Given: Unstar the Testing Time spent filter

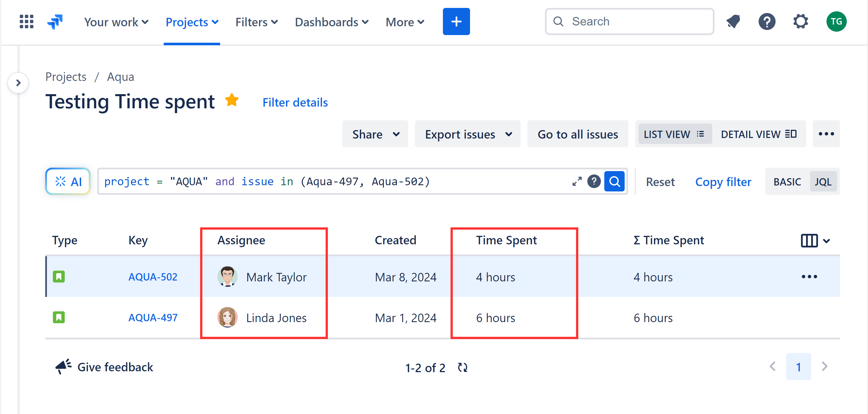Looking at the screenshot, I should click(x=231, y=100).
